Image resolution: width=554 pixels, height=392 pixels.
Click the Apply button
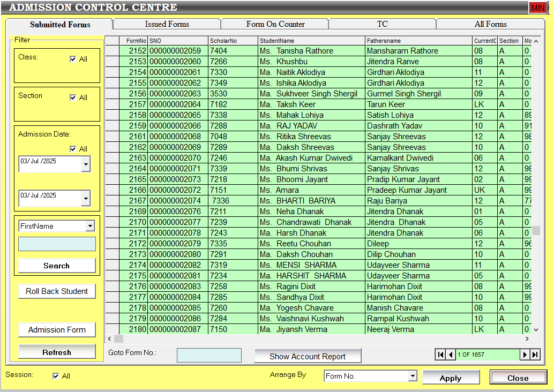(451, 378)
